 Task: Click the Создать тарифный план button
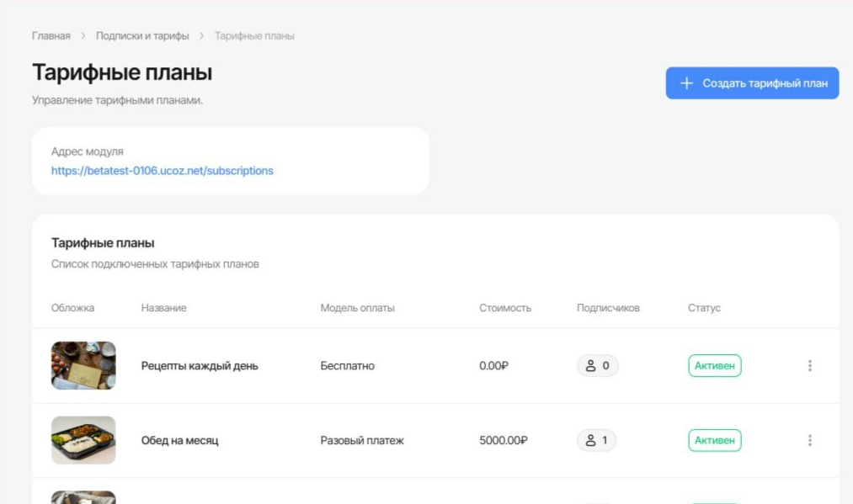coord(752,83)
